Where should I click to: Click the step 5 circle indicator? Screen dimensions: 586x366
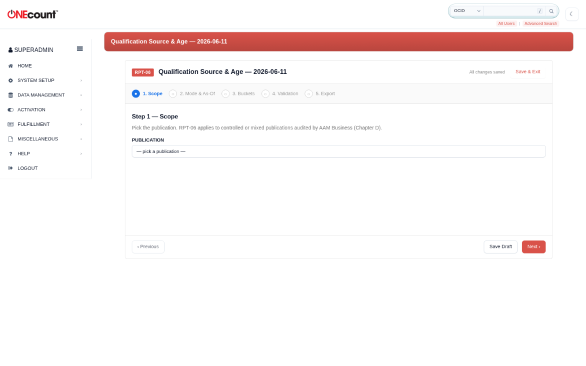tap(308, 93)
